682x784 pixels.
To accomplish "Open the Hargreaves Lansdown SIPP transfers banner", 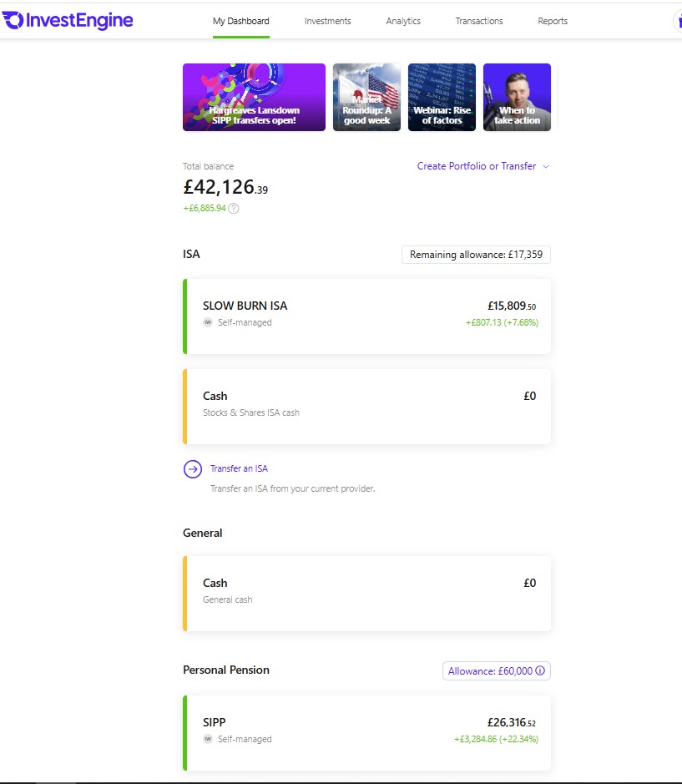I will coord(254,98).
